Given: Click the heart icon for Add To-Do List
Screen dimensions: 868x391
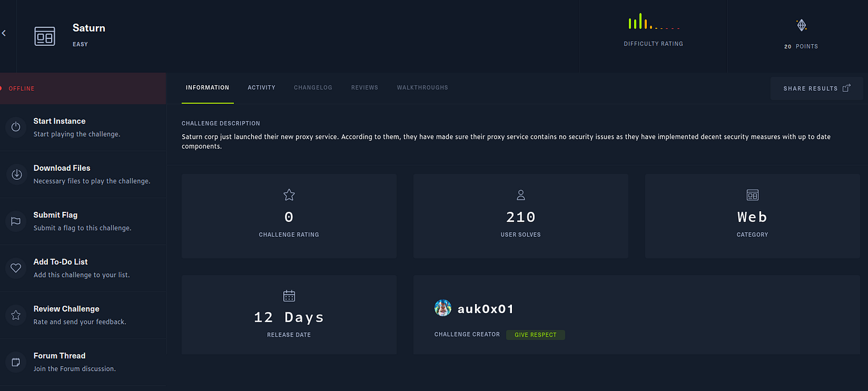Looking at the screenshot, I should pos(16,267).
